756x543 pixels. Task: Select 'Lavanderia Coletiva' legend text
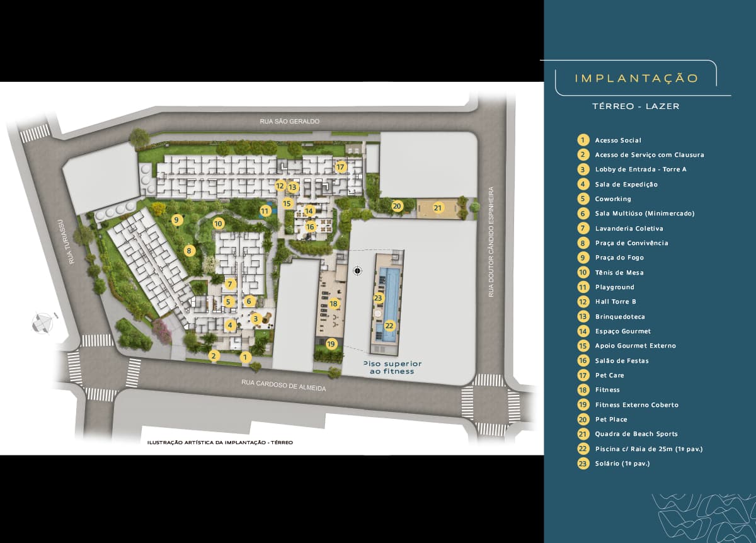[629, 228]
